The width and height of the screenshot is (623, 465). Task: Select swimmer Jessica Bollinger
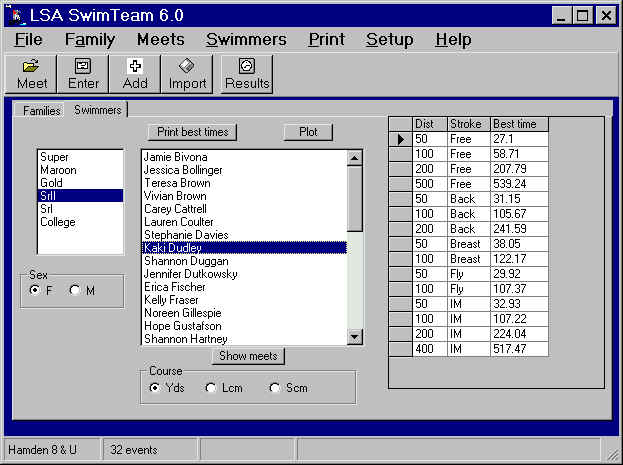(244, 170)
